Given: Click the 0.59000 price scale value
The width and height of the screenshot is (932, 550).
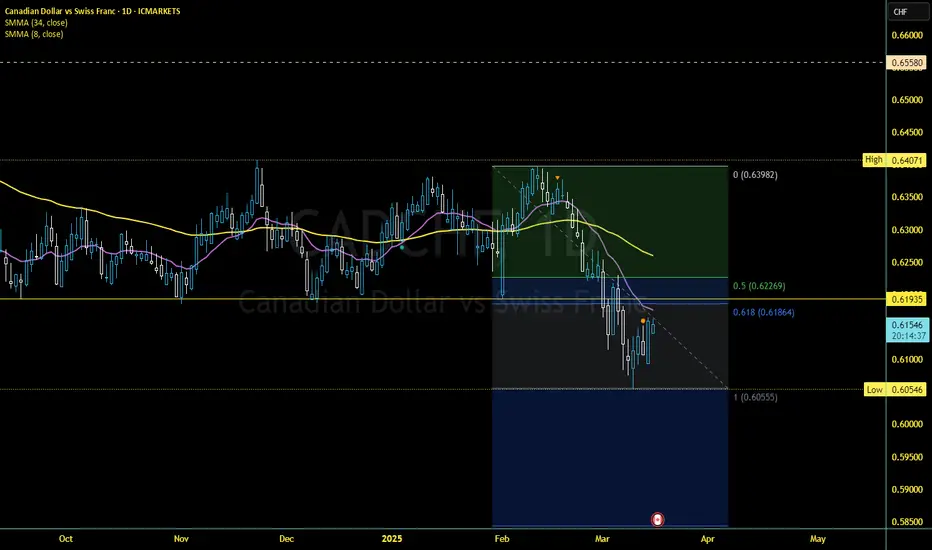Looking at the screenshot, I should click(x=907, y=489).
